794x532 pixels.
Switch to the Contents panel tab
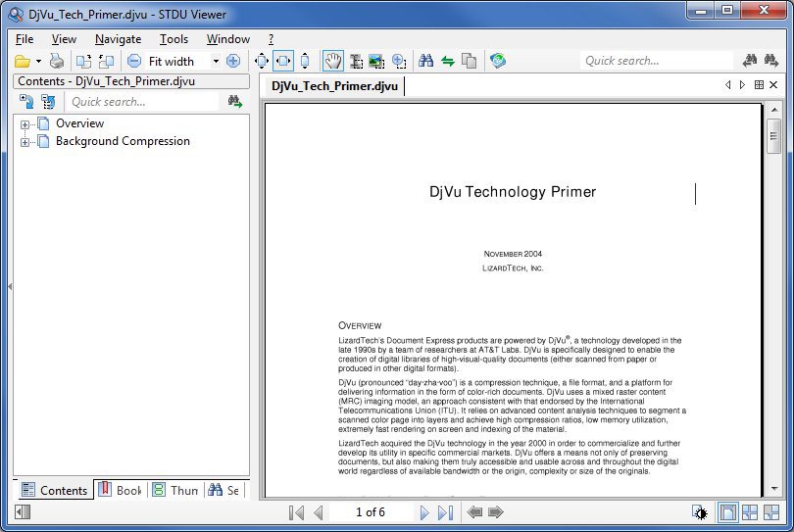[x=54, y=490]
